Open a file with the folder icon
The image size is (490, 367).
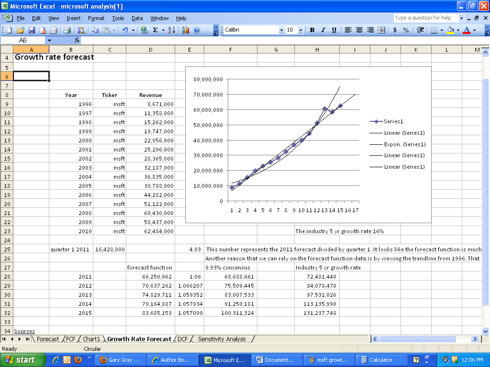[x=20, y=30]
